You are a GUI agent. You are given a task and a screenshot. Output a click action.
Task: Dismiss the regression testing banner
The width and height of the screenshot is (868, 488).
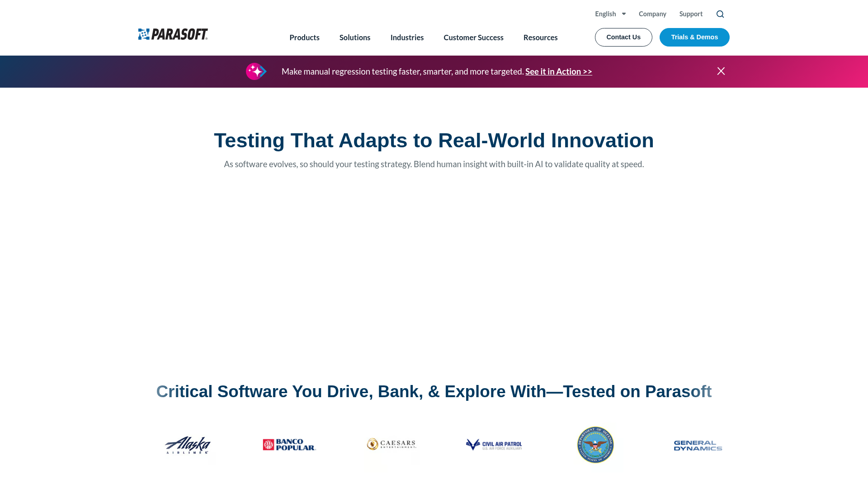tap(721, 71)
